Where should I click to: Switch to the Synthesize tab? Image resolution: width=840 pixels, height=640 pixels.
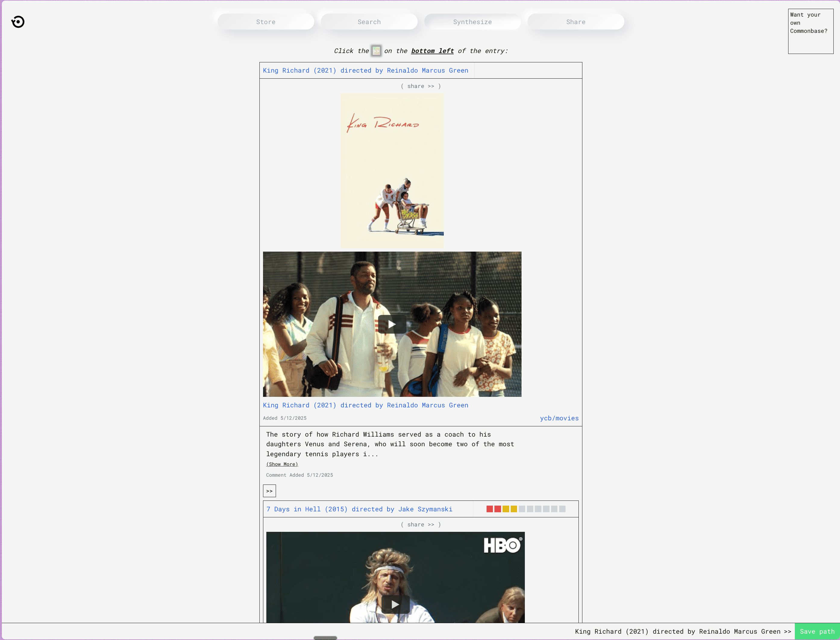pos(472,22)
